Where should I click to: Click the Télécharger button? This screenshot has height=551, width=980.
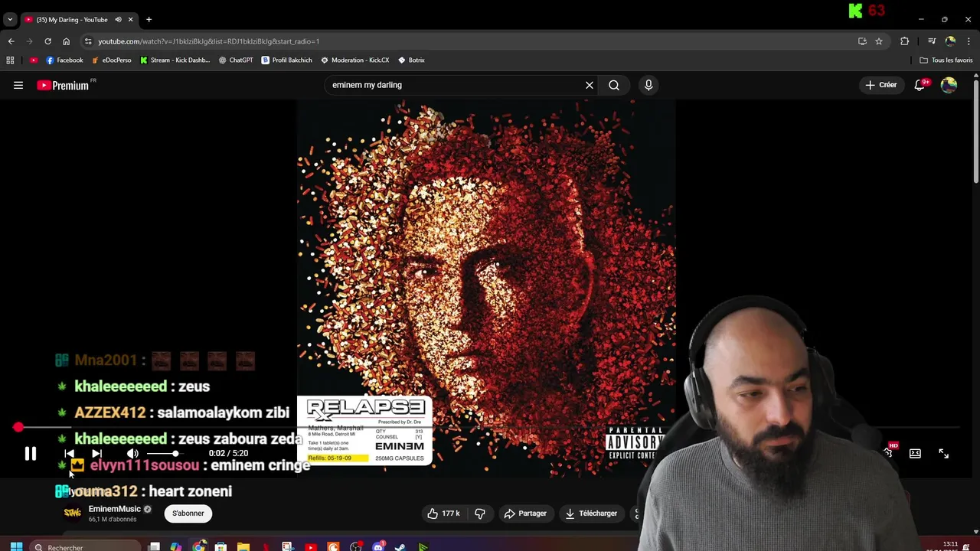coord(591,514)
